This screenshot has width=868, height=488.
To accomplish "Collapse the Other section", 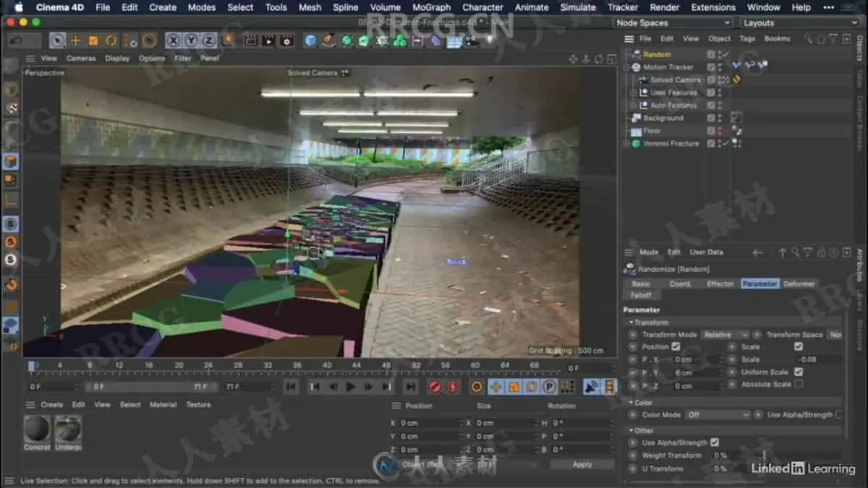I will pos(631,430).
